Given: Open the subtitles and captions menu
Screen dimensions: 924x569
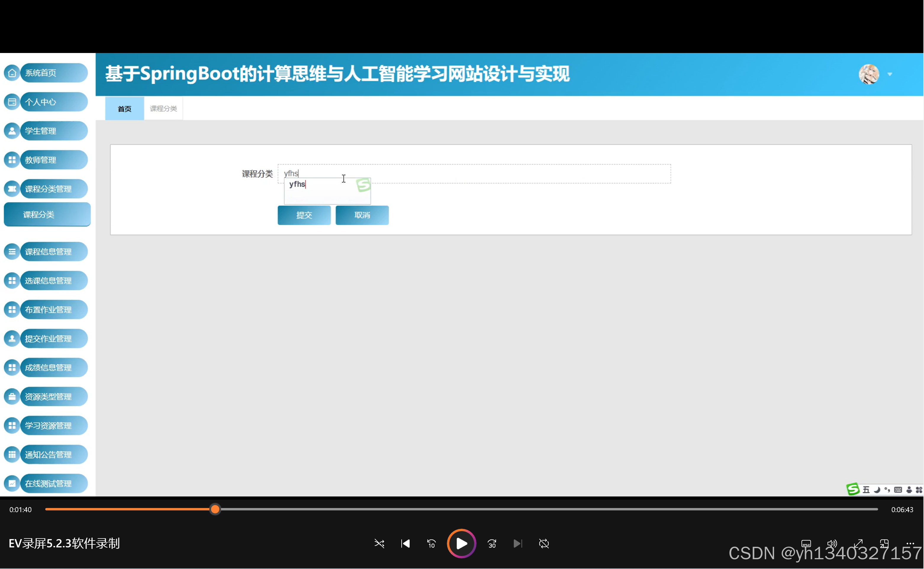Looking at the screenshot, I should click(x=806, y=544).
